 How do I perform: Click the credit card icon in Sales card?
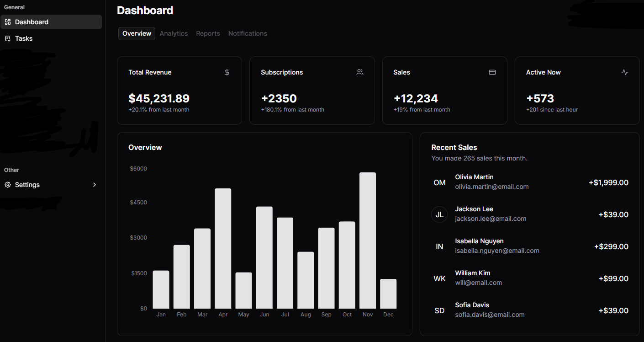[x=492, y=72]
